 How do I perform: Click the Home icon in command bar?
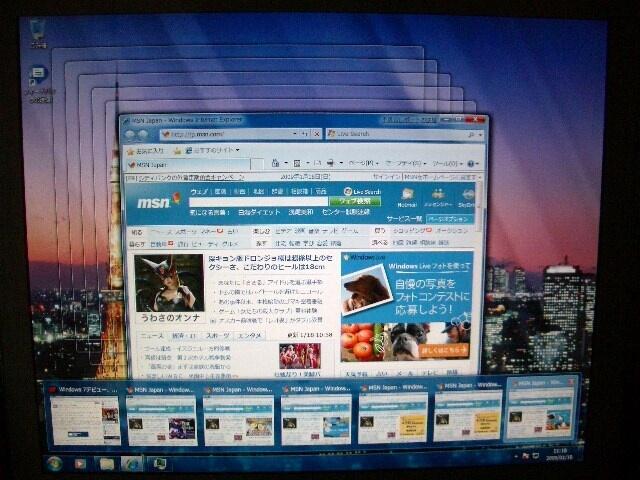pos(276,163)
